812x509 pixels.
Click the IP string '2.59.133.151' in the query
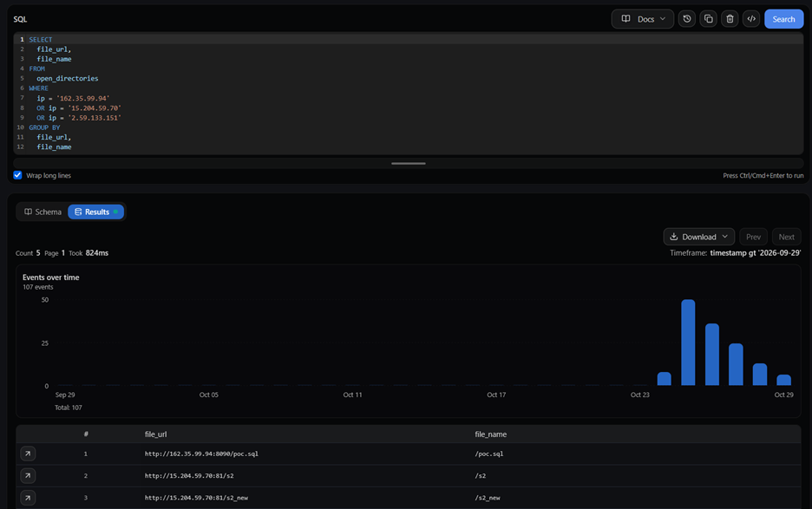(x=95, y=118)
